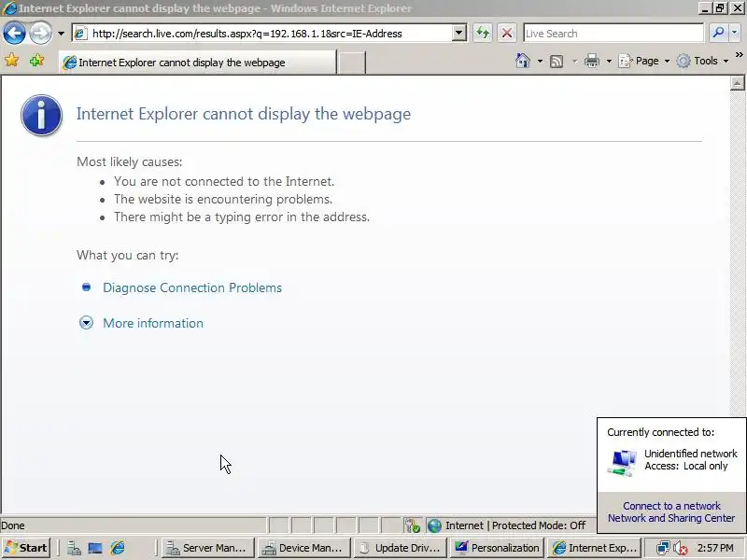Viewport: 747px width, 560px height.
Task: Switch to Update Driver taskbar button
Action: pos(401,548)
